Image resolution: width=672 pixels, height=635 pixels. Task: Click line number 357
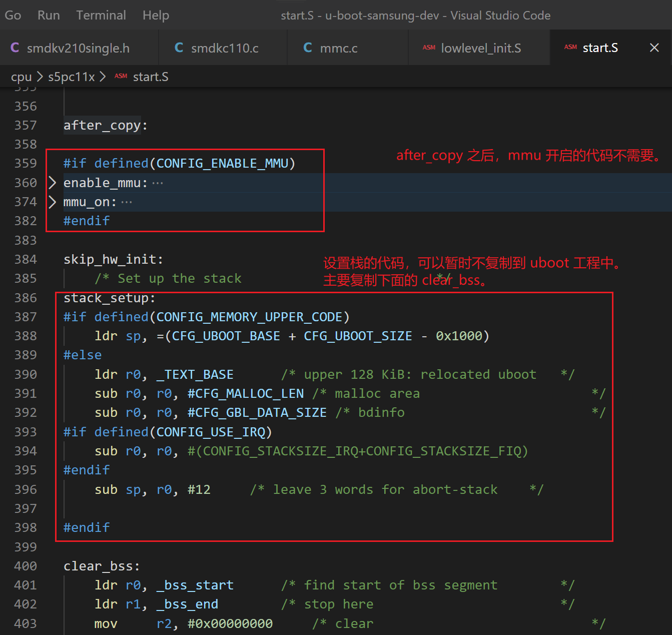26,125
